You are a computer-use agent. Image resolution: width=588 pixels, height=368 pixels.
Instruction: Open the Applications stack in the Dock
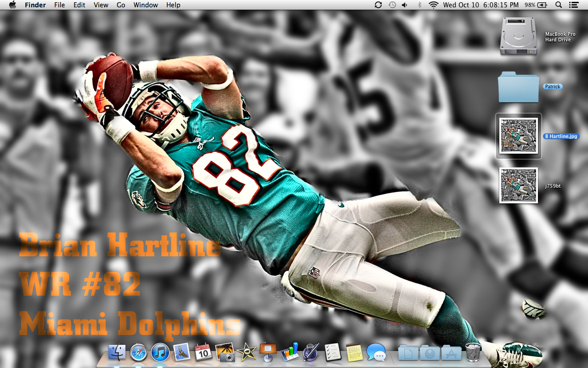(x=451, y=352)
